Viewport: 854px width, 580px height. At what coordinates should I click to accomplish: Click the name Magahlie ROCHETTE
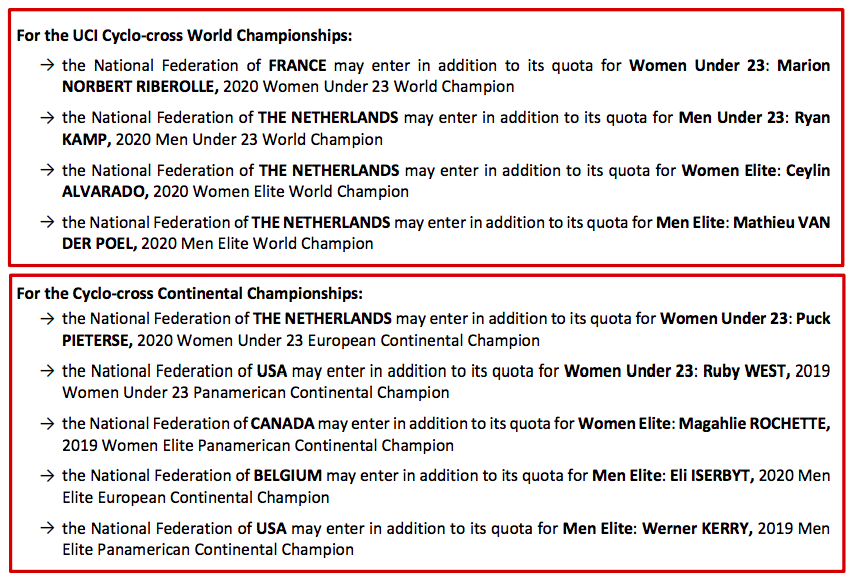pos(754,423)
